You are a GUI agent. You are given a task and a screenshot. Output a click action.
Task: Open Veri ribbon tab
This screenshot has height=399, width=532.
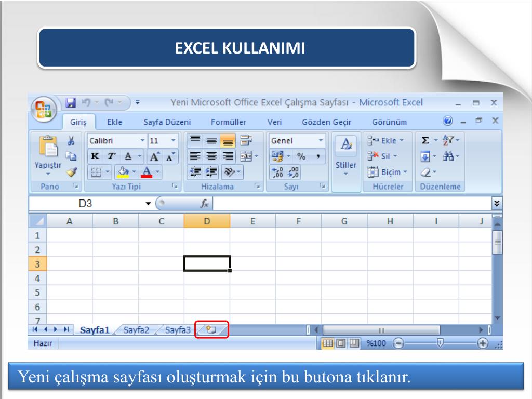point(274,122)
